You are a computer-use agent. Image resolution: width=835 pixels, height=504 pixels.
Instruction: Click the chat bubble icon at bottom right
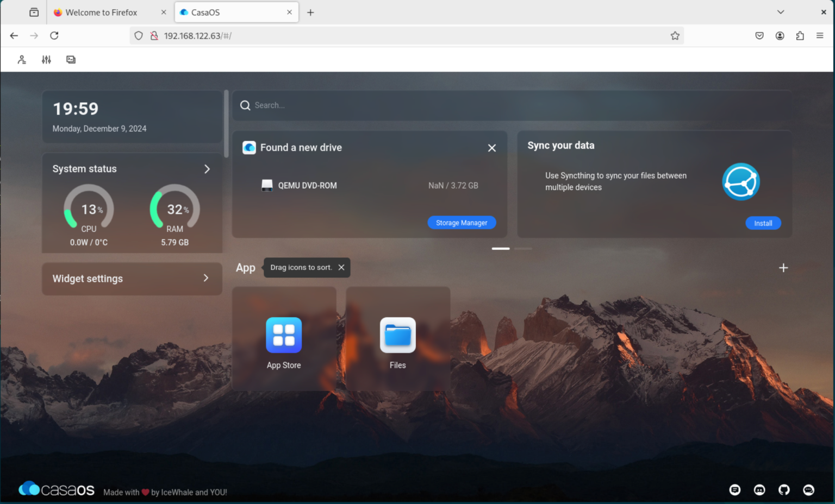(x=808, y=489)
